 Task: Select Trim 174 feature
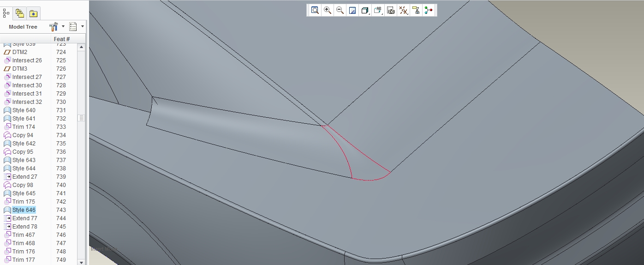pyautogui.click(x=24, y=127)
